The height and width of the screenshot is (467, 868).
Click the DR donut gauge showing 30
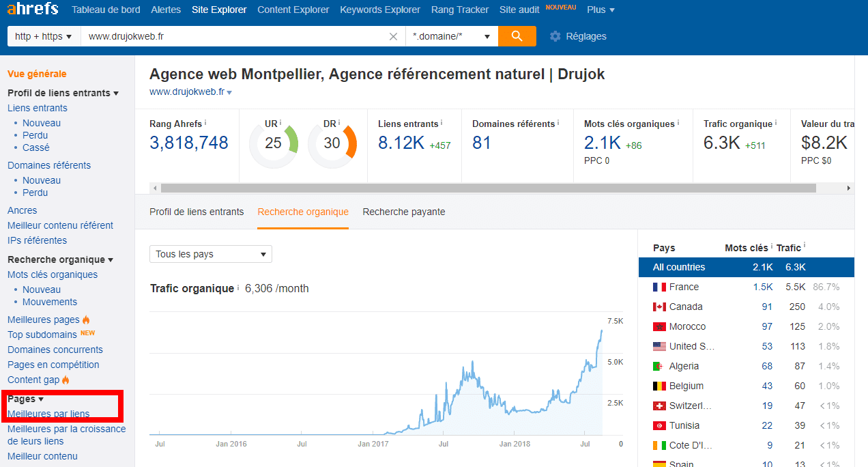point(332,143)
